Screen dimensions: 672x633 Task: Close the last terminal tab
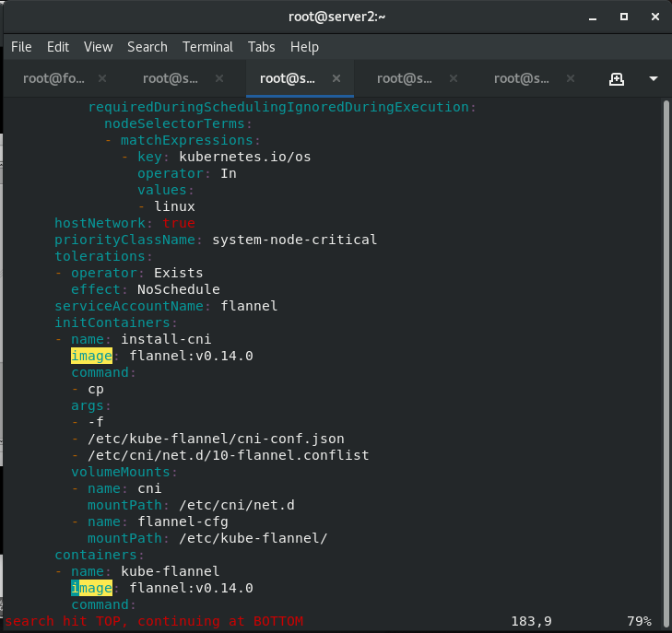(x=571, y=78)
